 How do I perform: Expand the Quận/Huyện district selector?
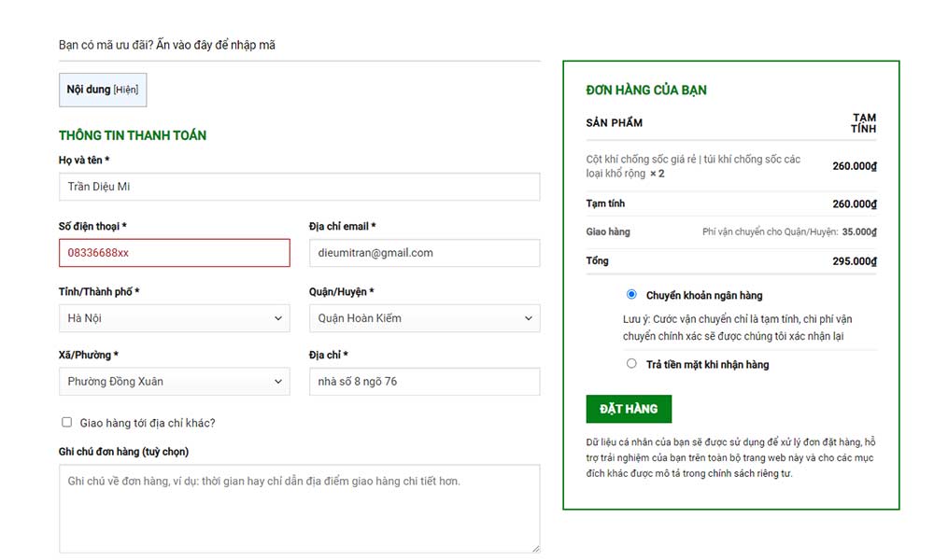coord(424,317)
